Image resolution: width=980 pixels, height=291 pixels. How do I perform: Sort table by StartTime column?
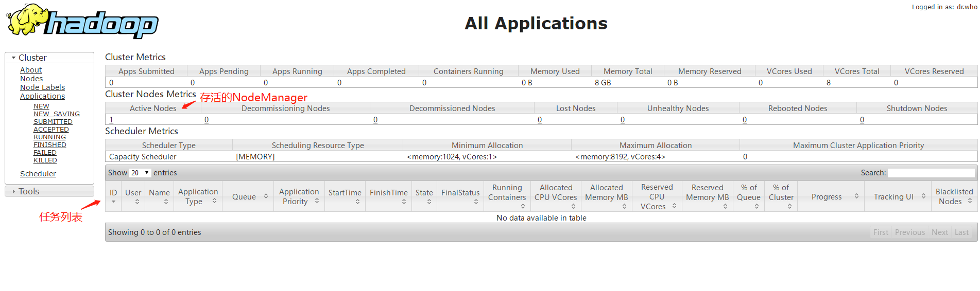(x=345, y=196)
